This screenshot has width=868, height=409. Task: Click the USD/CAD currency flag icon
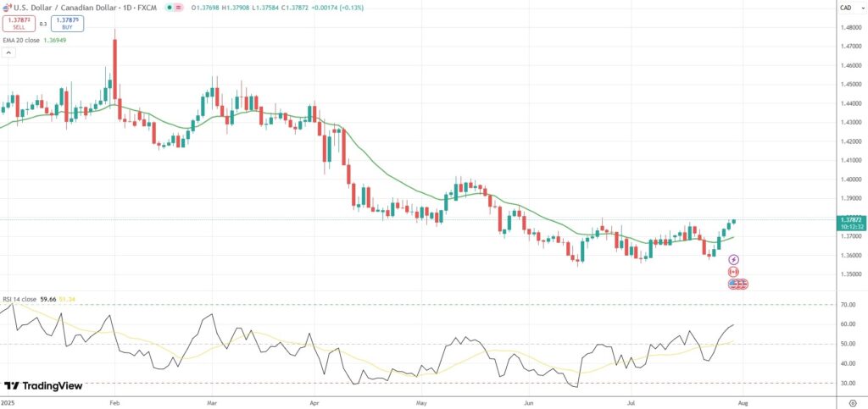click(x=8, y=8)
